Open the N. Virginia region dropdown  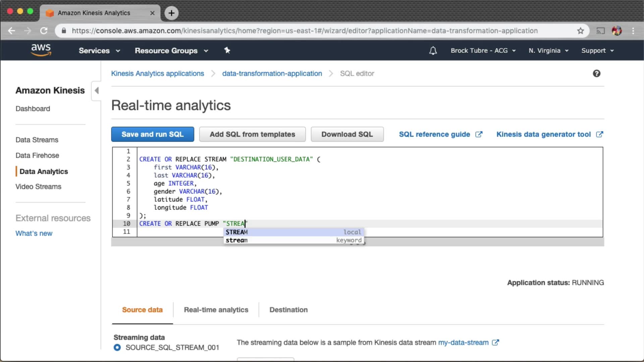coord(548,51)
